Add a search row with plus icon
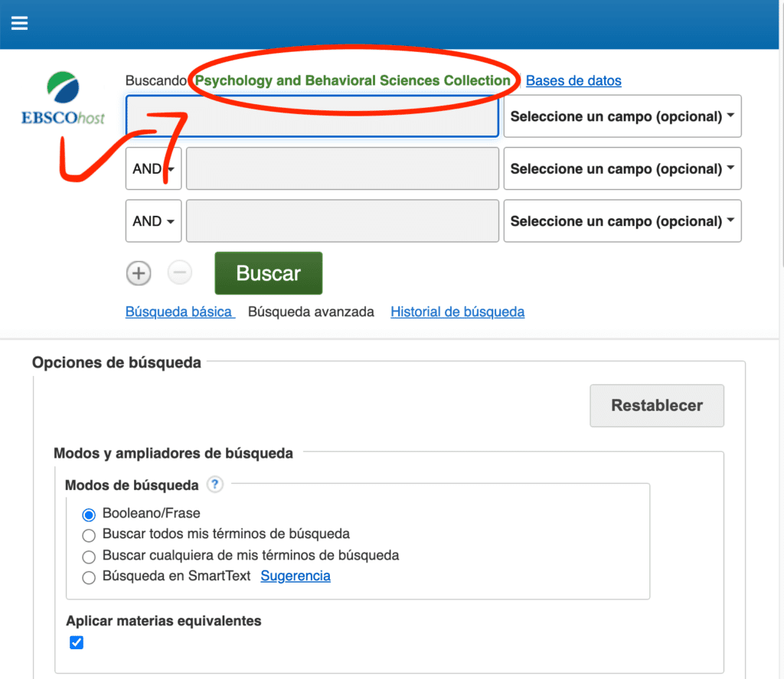Image resolution: width=784 pixels, height=679 pixels. point(139,273)
